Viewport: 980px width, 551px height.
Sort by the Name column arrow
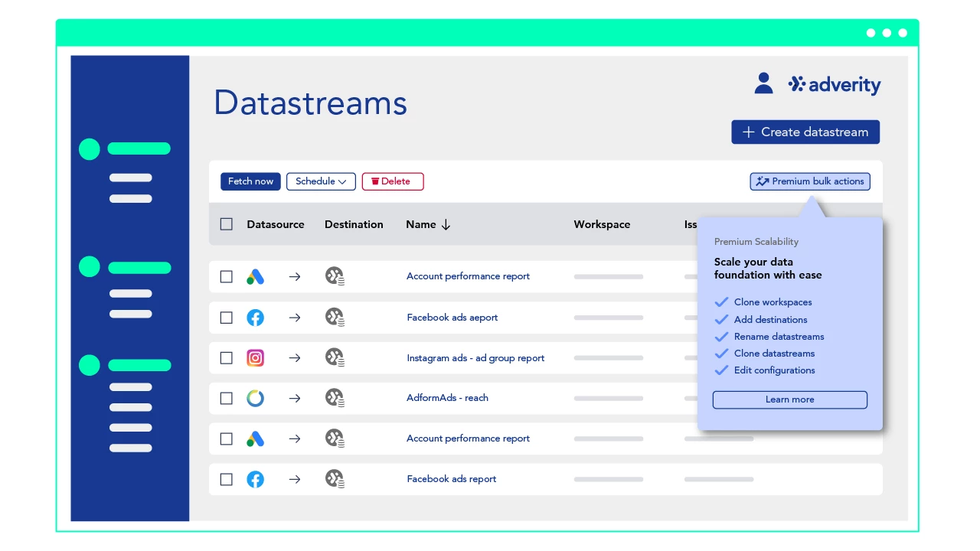click(x=446, y=224)
